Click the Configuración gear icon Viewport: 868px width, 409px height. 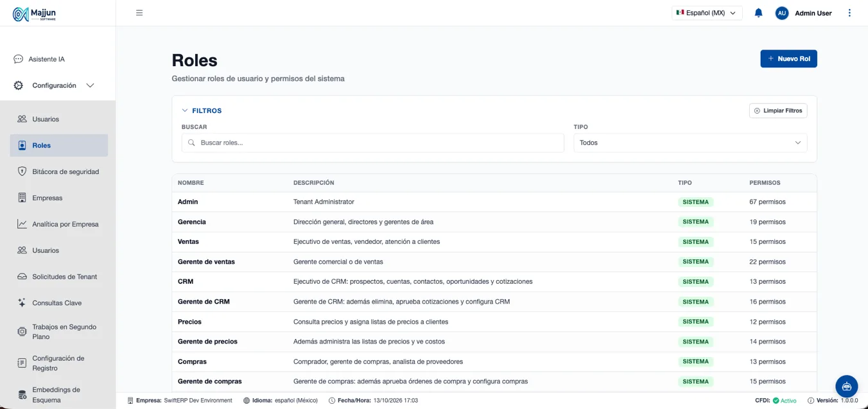tap(19, 85)
